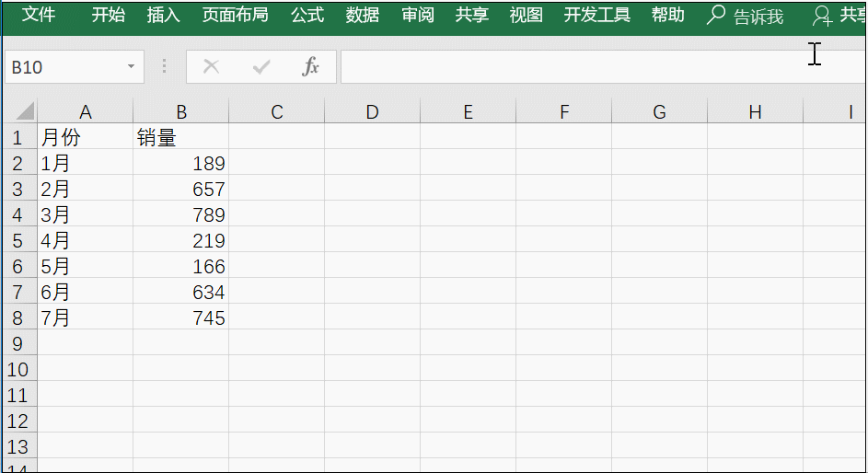Click the confirm checkmark icon in formula bar
Screen dimensions: 868x473
point(260,67)
